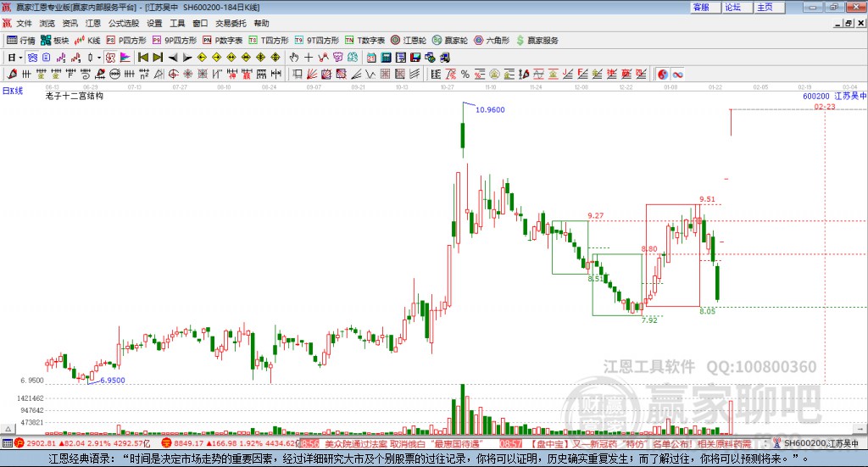The image size is (868, 467).
Task: Click the 6.9500 low price label
Action: (x=113, y=381)
